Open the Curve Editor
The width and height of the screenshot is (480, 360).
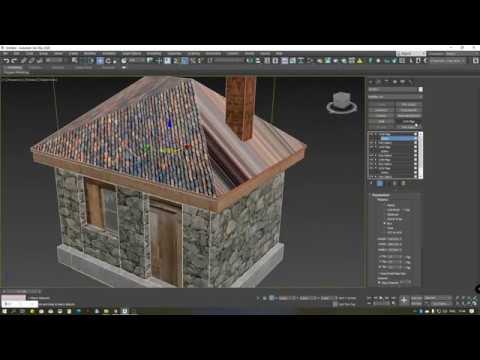tap(292, 61)
